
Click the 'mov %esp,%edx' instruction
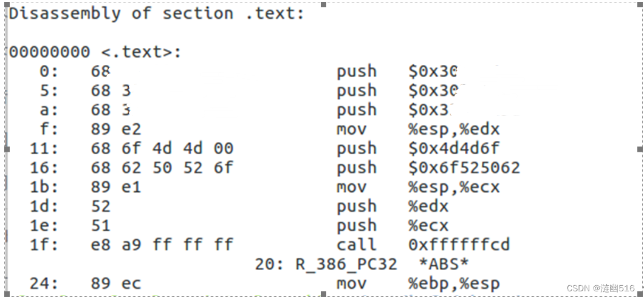(x=418, y=129)
